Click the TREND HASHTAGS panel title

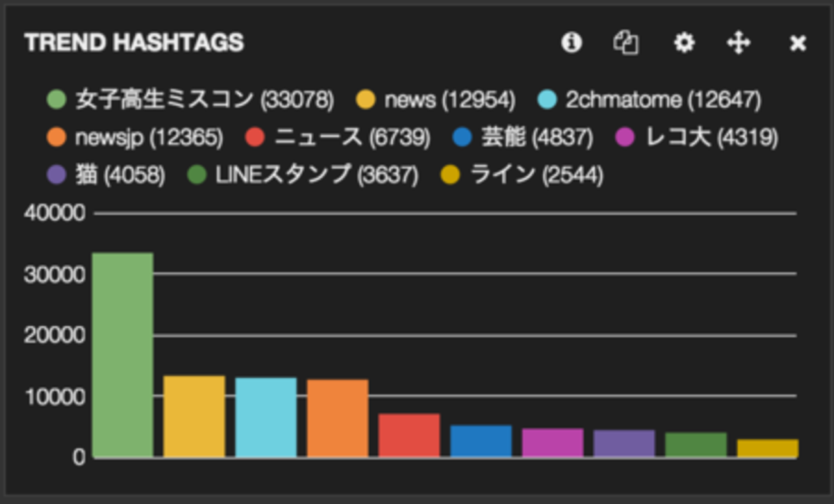(134, 43)
